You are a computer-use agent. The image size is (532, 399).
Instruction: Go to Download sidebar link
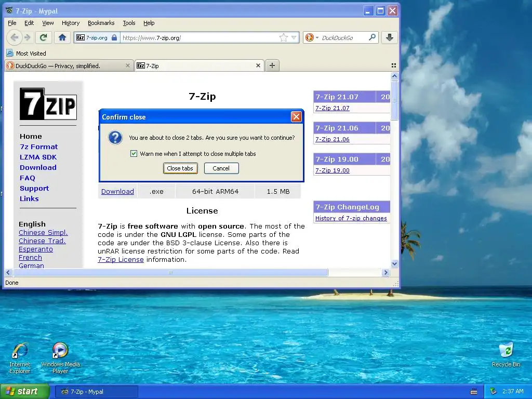[38, 167]
